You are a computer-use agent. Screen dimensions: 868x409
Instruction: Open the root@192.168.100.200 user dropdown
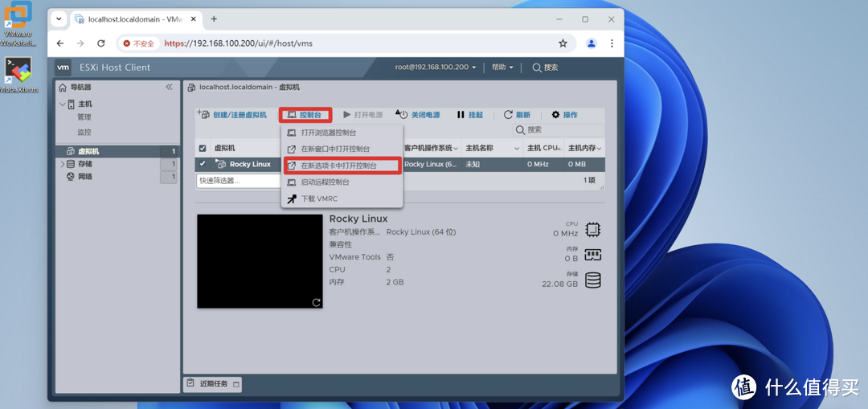[435, 67]
